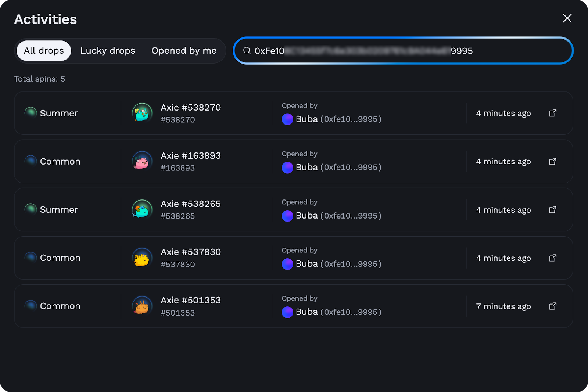Click 'Common' label in Axie #501353 row
This screenshot has width=588, height=392.
60,306
